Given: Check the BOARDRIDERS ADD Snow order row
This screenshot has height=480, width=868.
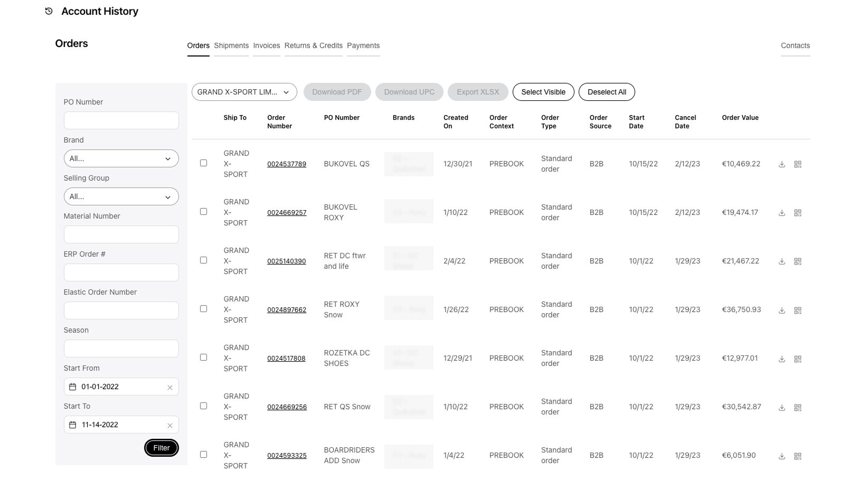Looking at the screenshot, I should (203, 455).
